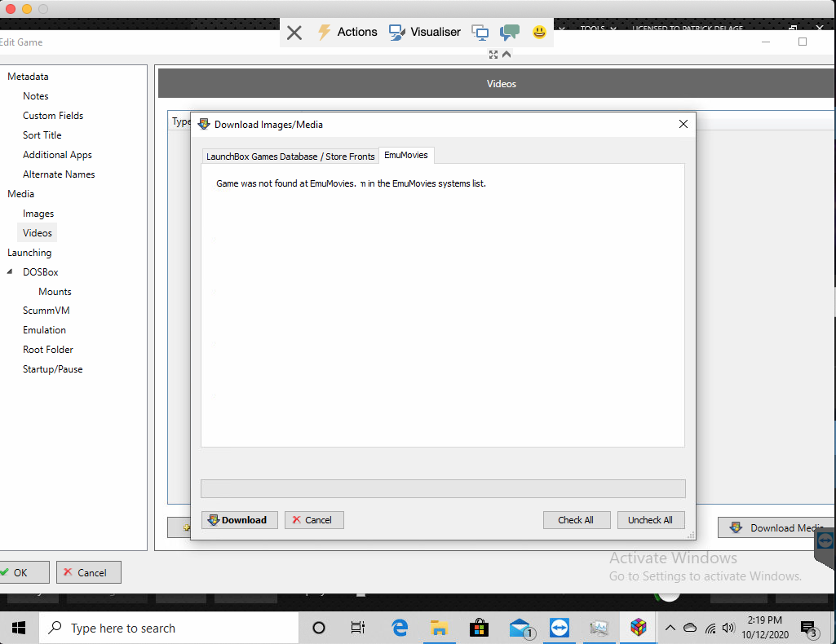Open File Explorer from the taskbar

439,628
